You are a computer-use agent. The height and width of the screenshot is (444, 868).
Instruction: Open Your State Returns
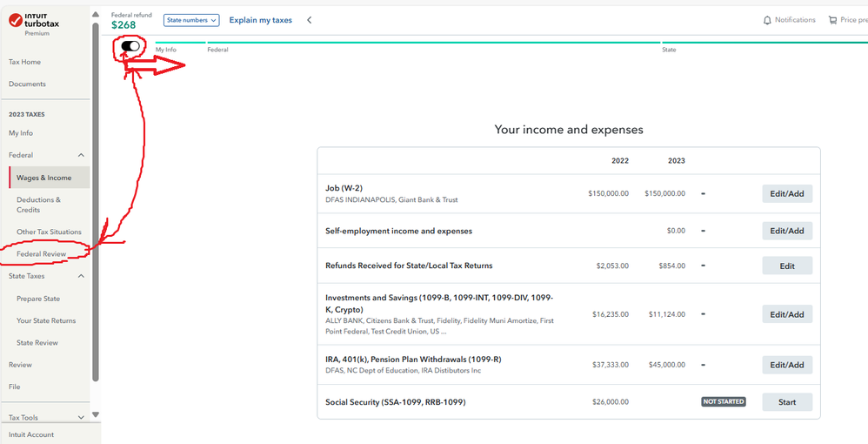pyautogui.click(x=46, y=320)
